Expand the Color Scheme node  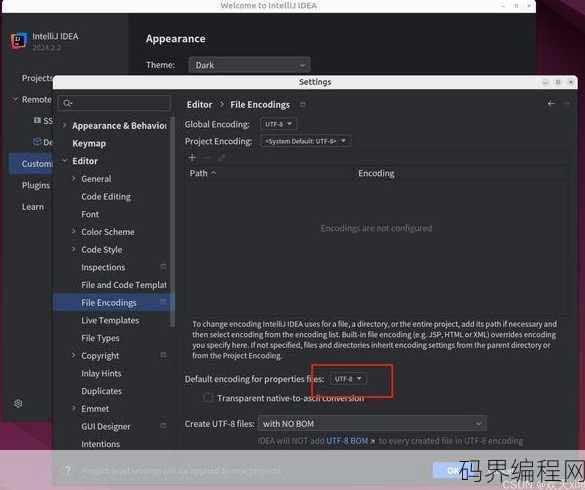pyautogui.click(x=74, y=232)
